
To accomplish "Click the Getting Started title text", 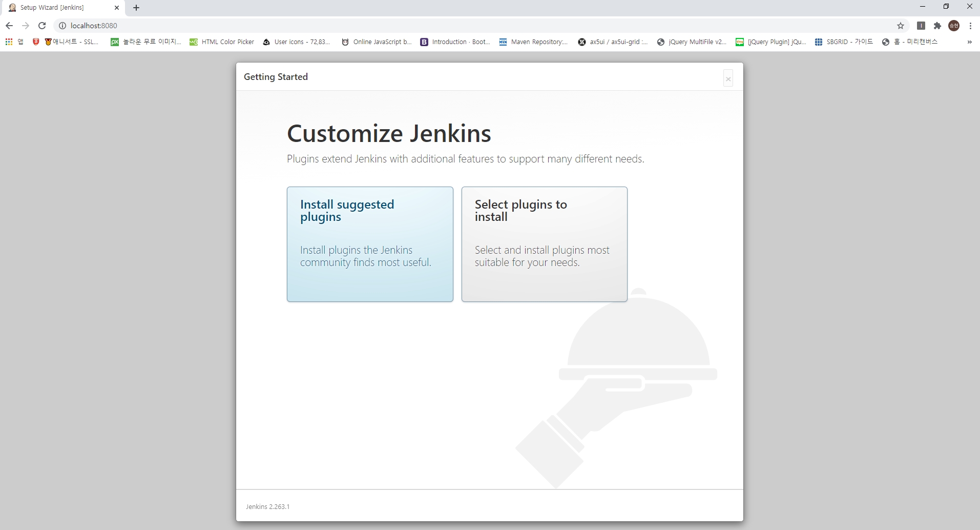I will [276, 77].
